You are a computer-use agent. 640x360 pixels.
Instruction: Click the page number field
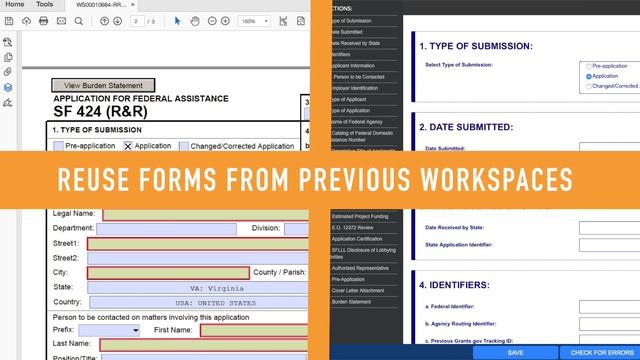[137, 21]
